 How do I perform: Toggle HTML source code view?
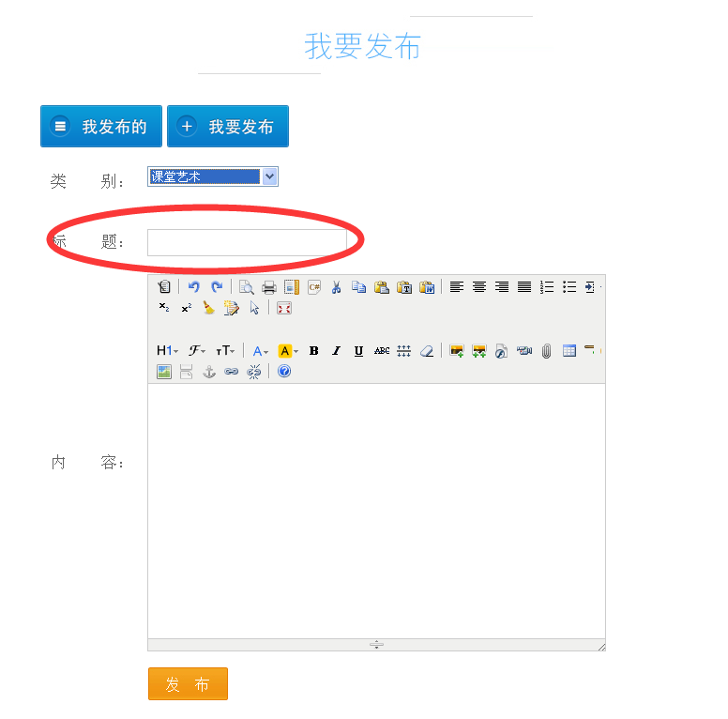[x=164, y=287]
